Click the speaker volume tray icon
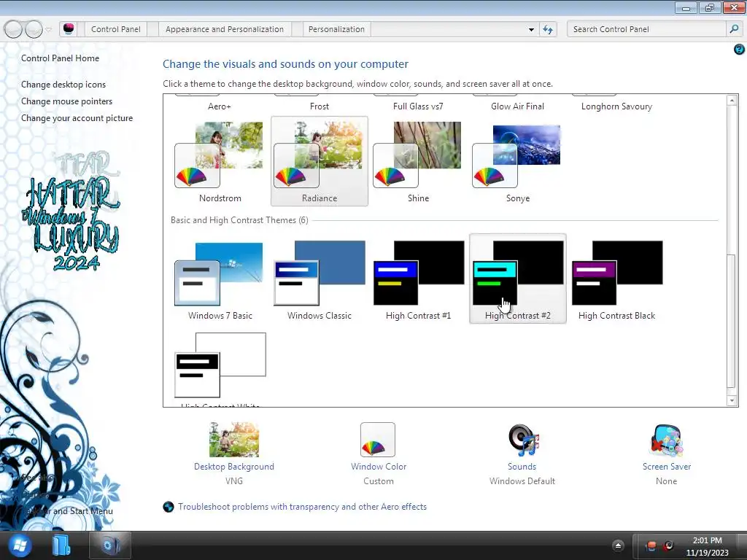The width and height of the screenshot is (747, 560). coord(669,545)
